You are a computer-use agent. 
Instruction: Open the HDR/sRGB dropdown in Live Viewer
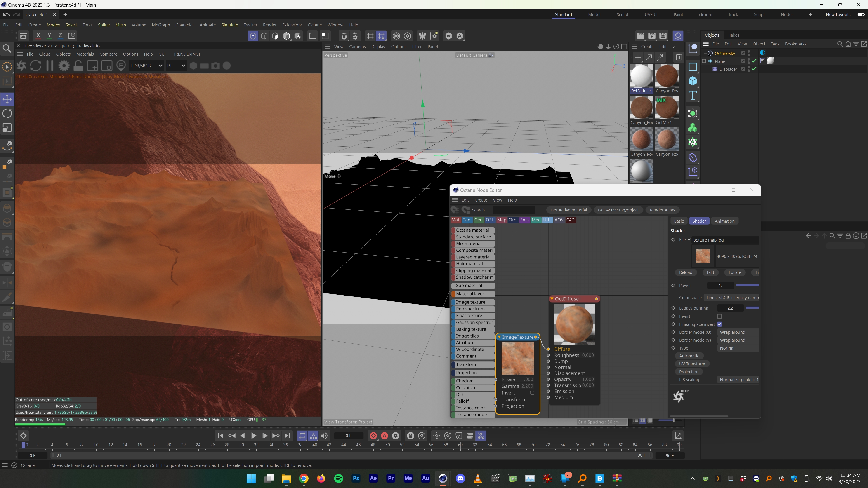tap(146, 66)
